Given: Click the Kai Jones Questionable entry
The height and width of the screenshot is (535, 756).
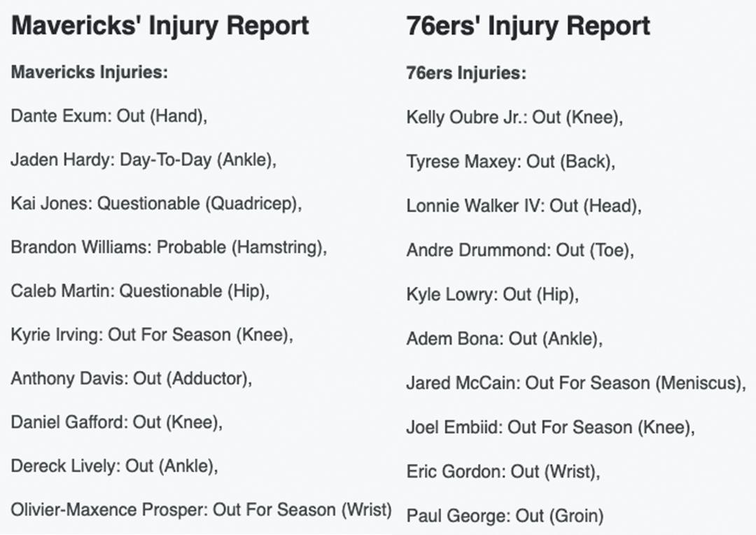Looking at the screenshot, I should click(156, 204).
